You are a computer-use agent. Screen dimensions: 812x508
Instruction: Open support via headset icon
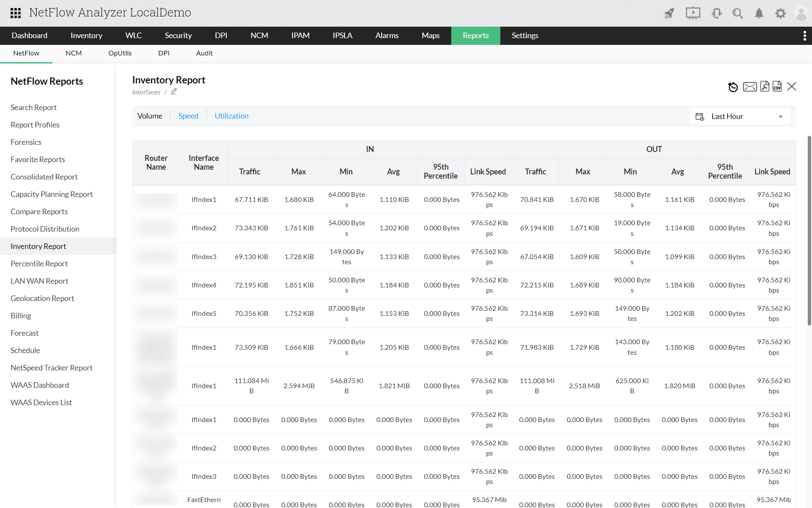tap(716, 13)
